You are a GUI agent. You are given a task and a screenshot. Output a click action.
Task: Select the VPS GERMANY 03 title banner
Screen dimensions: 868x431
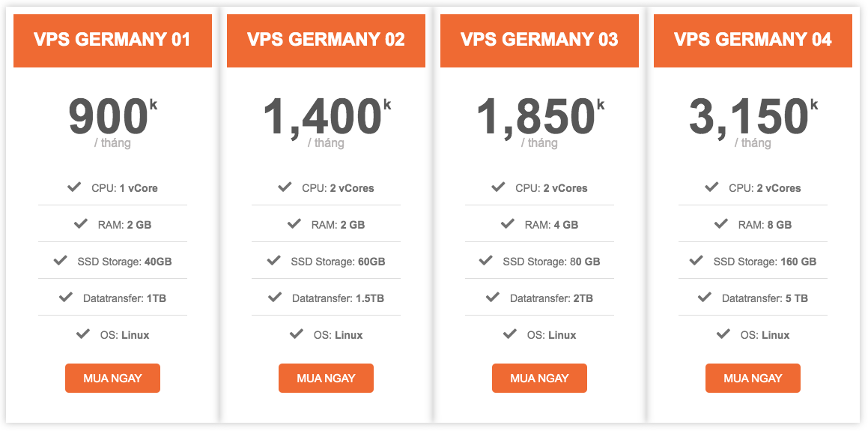coord(539,41)
